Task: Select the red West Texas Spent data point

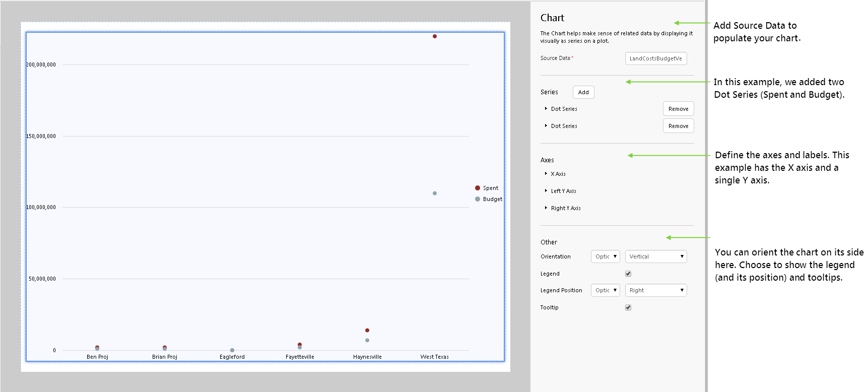Action: (435, 36)
